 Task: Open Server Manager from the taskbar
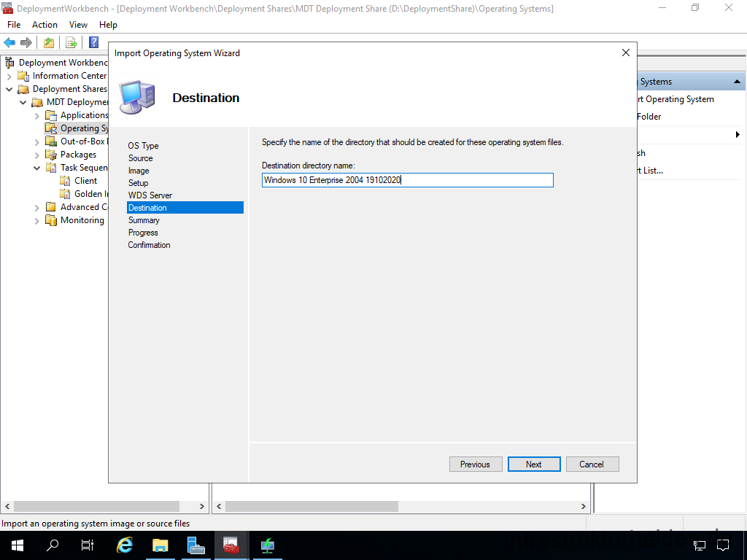[196, 545]
